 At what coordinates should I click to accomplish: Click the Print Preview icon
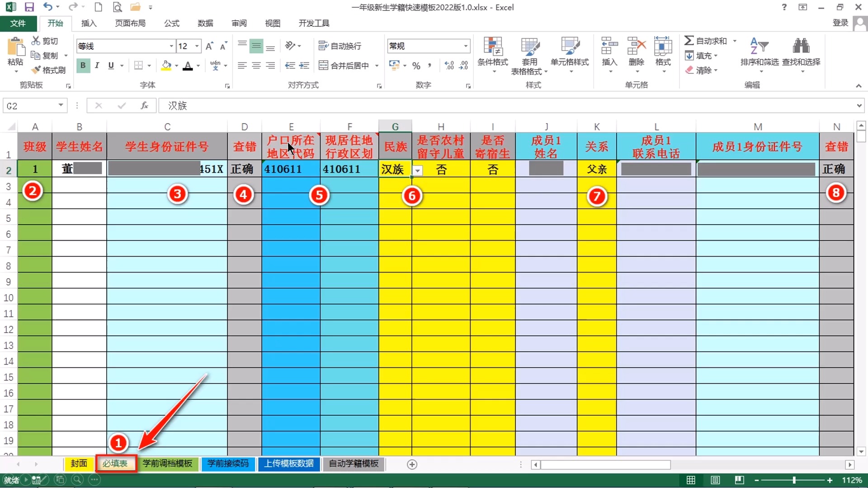[x=117, y=7]
